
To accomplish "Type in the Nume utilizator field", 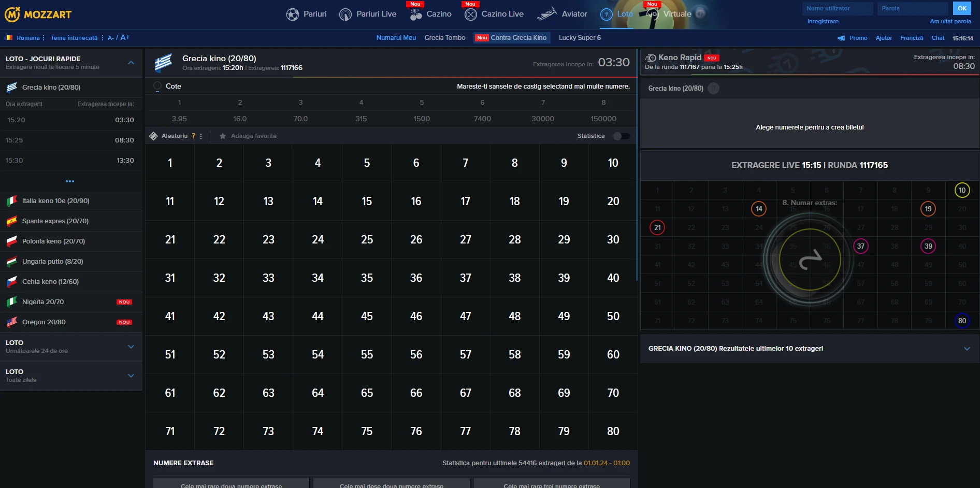I will (x=837, y=8).
